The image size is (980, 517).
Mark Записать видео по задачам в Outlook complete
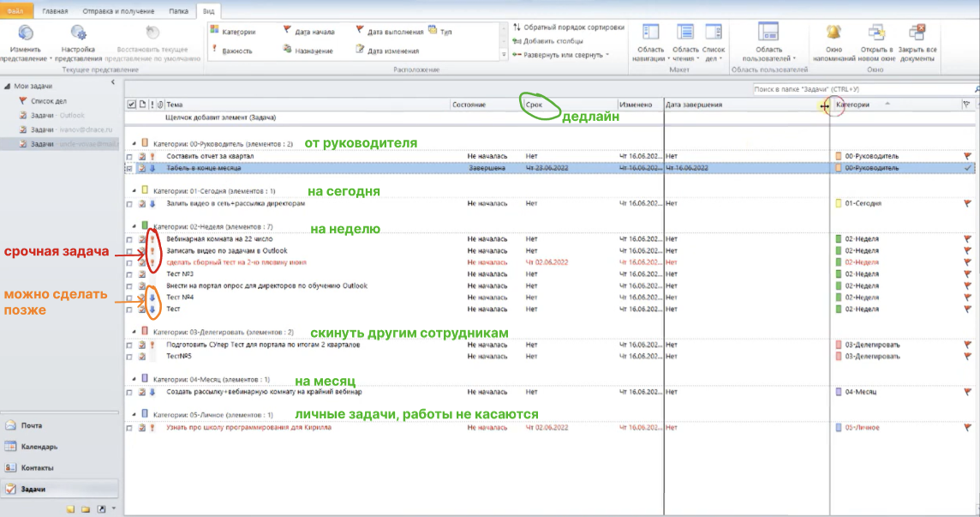(x=129, y=251)
